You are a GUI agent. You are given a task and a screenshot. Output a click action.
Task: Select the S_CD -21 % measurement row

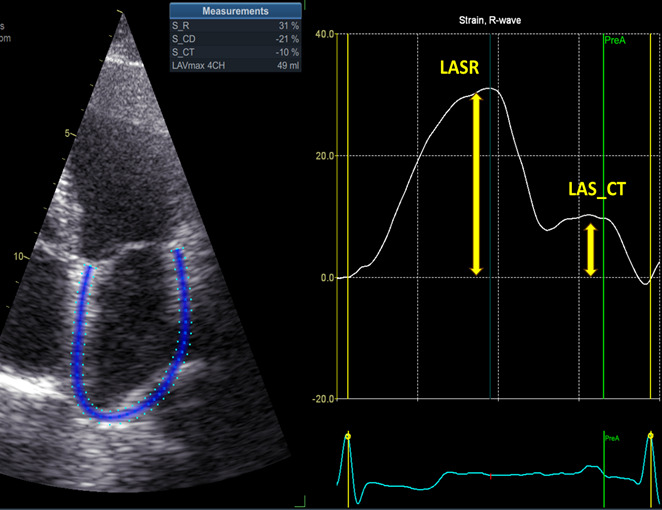234,39
